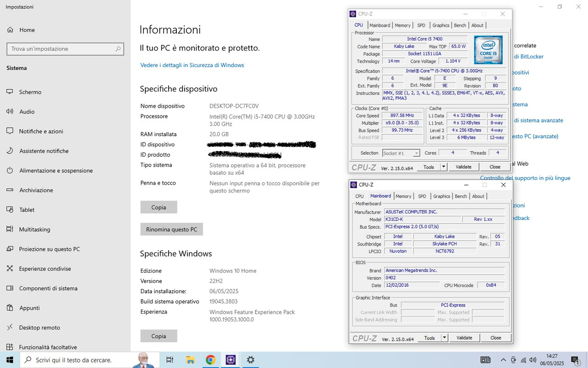Open the Bench tab in the upper CPU-Z window
Viewport: 588px width, 368px height.
click(x=460, y=25)
